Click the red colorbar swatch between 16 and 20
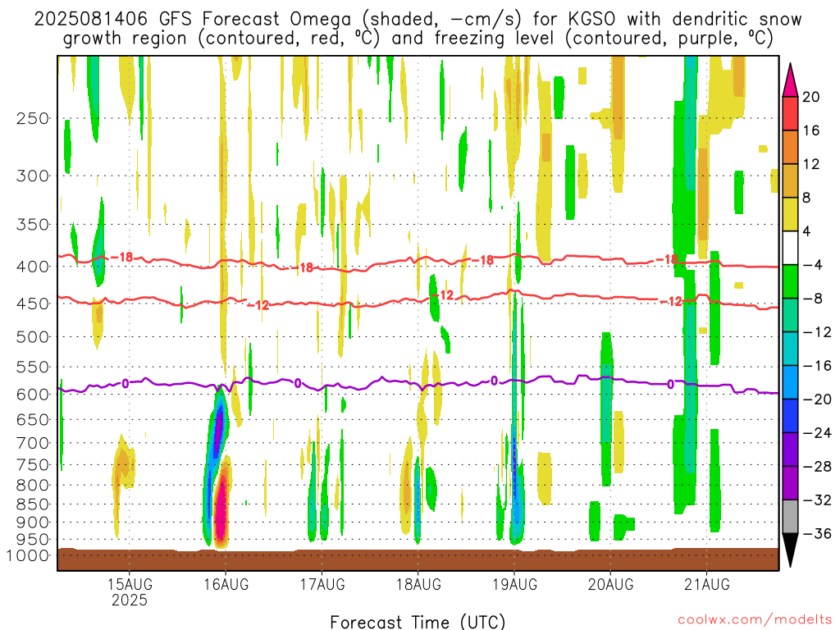The image size is (840, 630). 790,113
